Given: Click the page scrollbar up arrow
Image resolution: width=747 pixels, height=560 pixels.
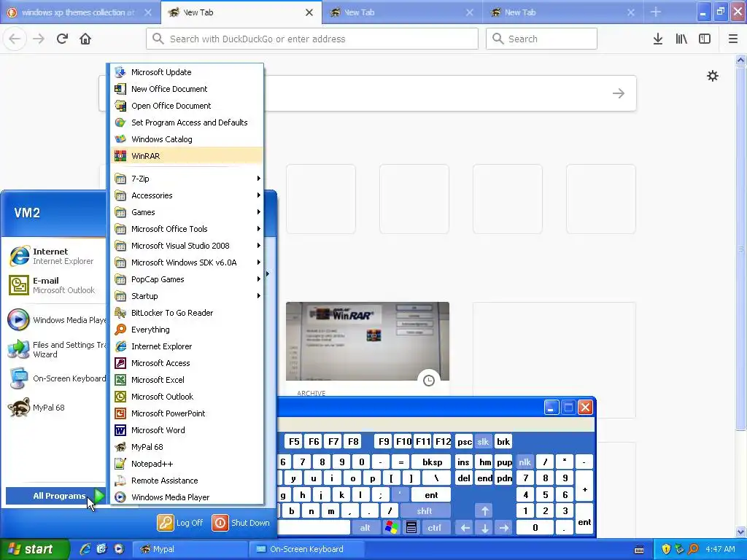Looking at the screenshot, I should 740,60.
